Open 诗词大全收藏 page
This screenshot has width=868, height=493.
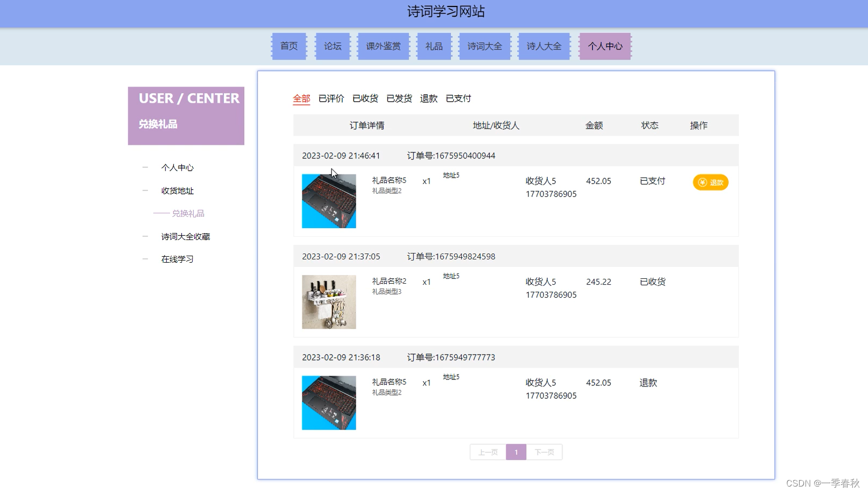tap(186, 236)
